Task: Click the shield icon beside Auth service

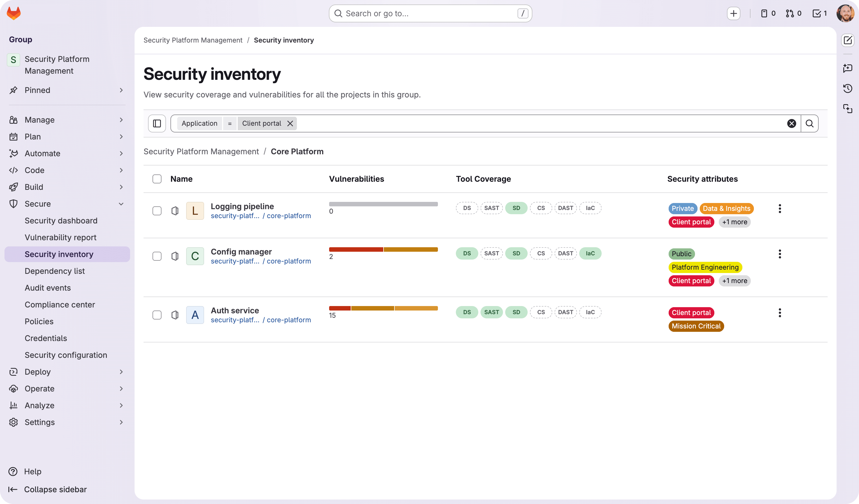Action: point(175,315)
